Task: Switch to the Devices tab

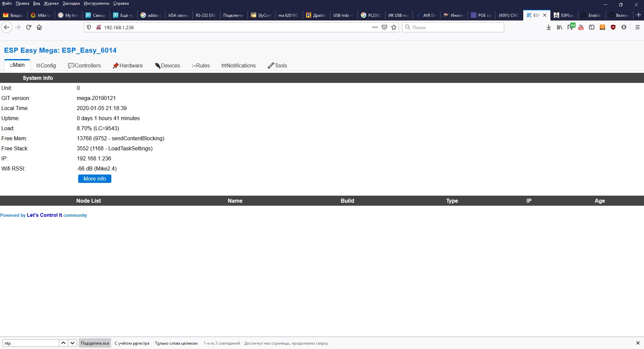Action: 167,65
